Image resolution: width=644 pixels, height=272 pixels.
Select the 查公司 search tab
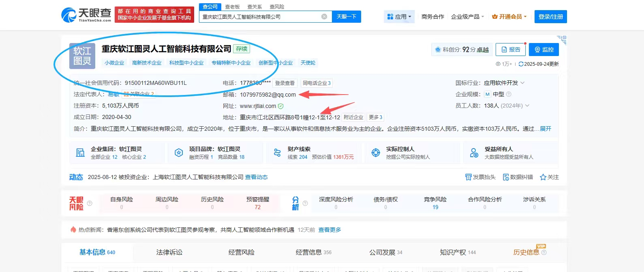210,6
